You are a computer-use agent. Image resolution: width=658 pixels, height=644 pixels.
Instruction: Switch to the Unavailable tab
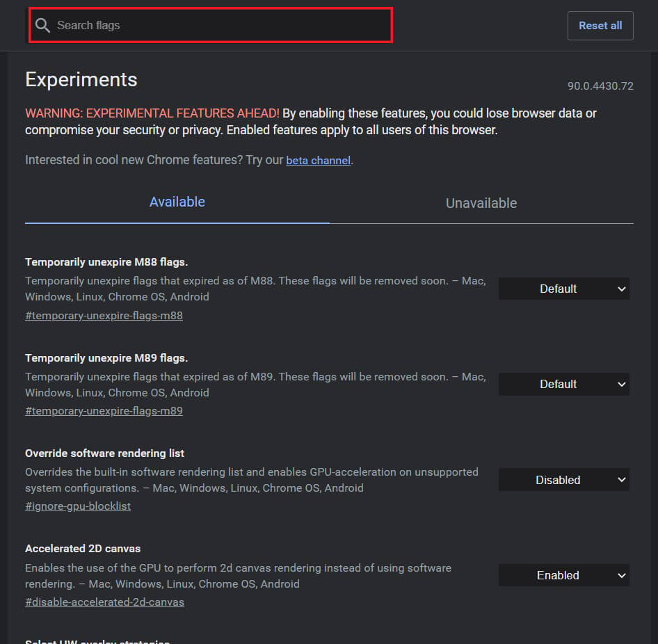(481, 203)
